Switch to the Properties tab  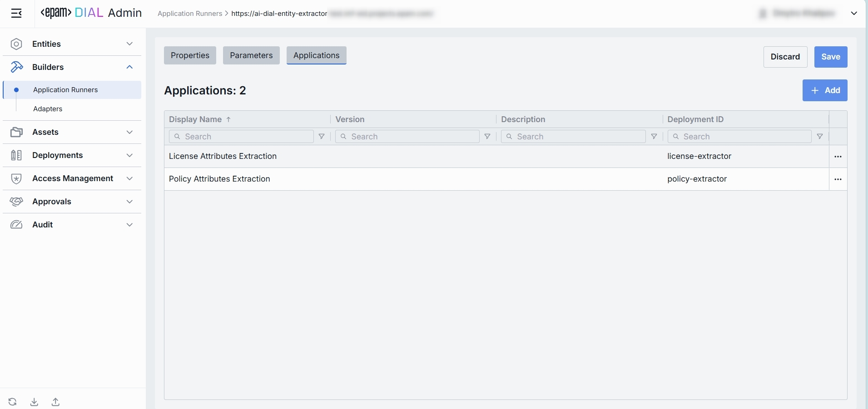click(x=190, y=55)
